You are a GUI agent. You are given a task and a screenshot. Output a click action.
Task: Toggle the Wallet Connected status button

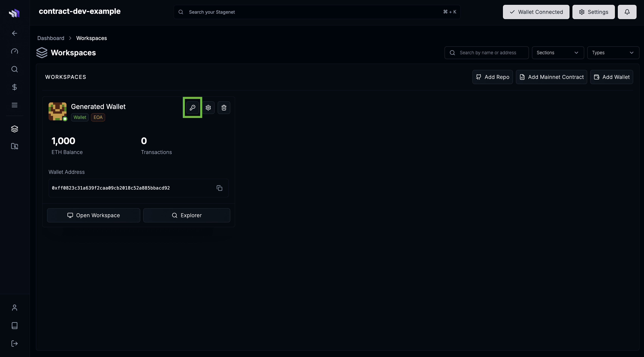536,12
